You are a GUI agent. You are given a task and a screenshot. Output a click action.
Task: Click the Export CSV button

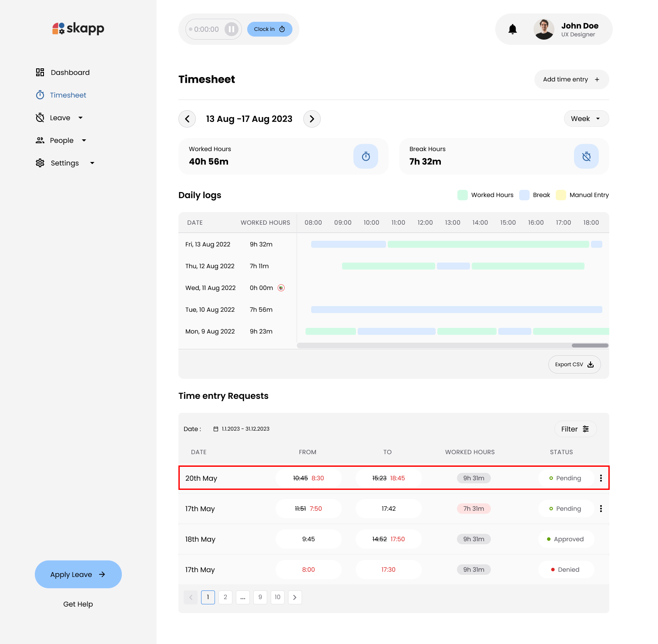(x=574, y=364)
